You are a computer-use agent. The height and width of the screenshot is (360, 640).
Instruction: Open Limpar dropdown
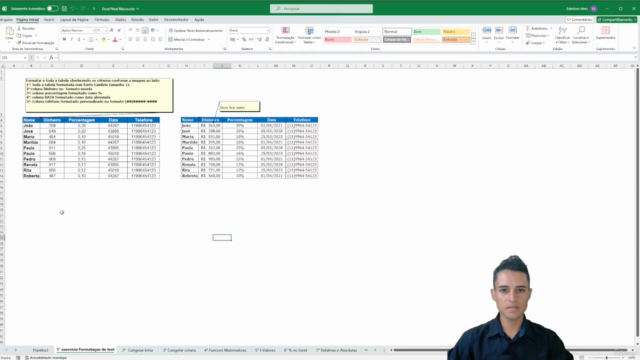point(535,43)
